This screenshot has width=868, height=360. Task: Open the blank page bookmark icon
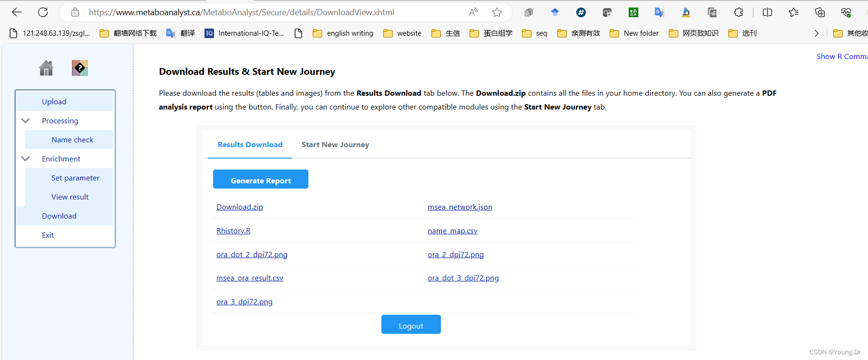point(298,33)
